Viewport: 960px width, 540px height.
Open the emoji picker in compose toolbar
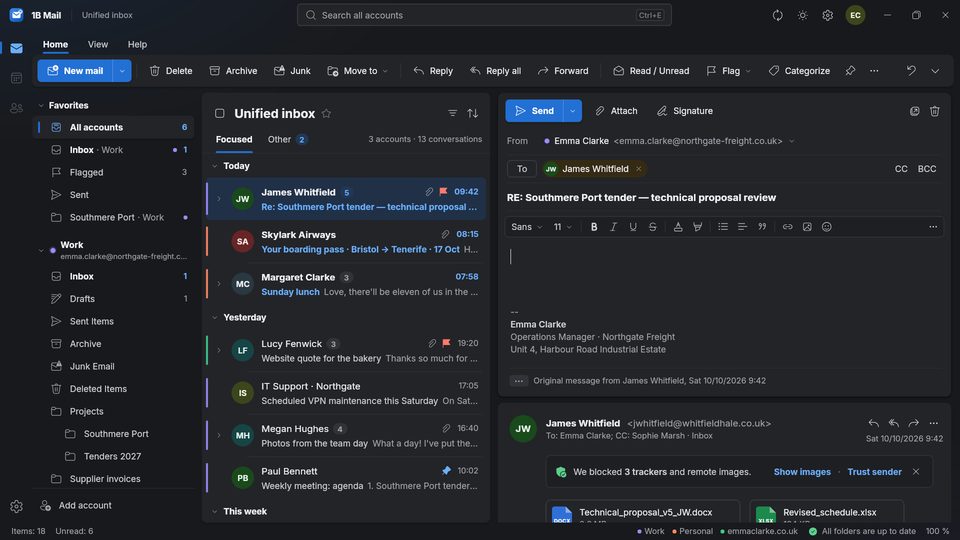[x=827, y=227]
